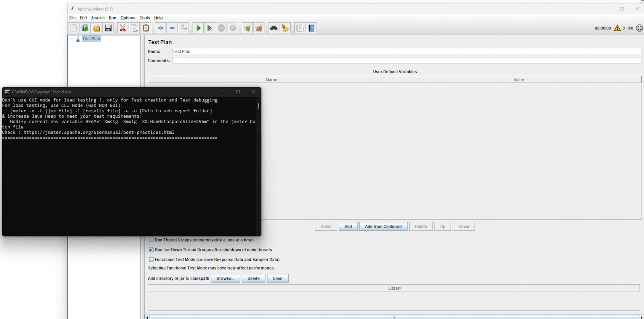Click the User Defined Variables heading
This screenshot has height=319, width=644.
(x=395, y=72)
